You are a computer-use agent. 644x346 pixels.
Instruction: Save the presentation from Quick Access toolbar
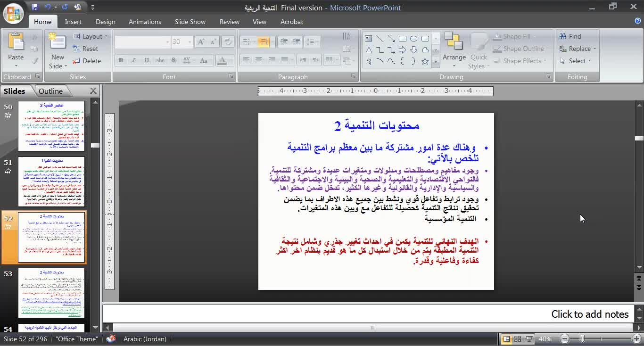[x=35, y=7]
